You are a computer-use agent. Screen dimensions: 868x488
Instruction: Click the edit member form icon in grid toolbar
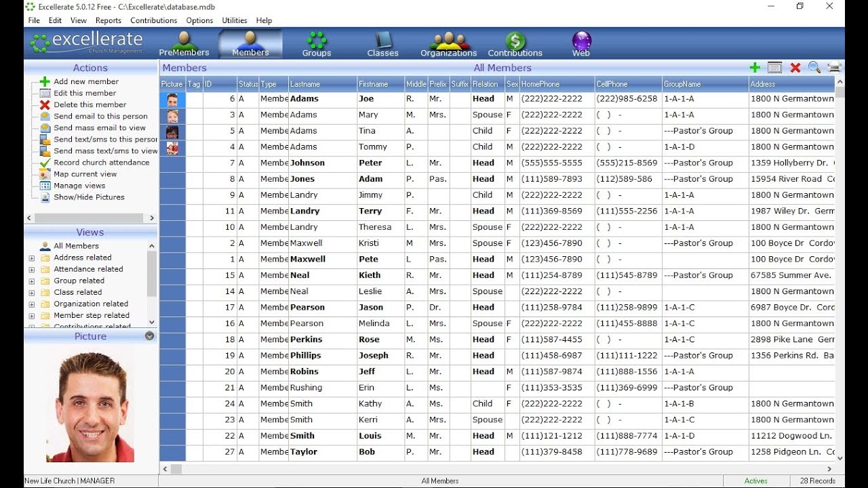774,67
